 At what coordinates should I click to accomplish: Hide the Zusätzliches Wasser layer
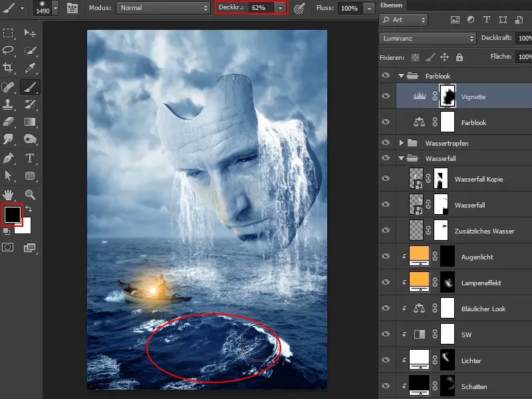[x=386, y=230]
